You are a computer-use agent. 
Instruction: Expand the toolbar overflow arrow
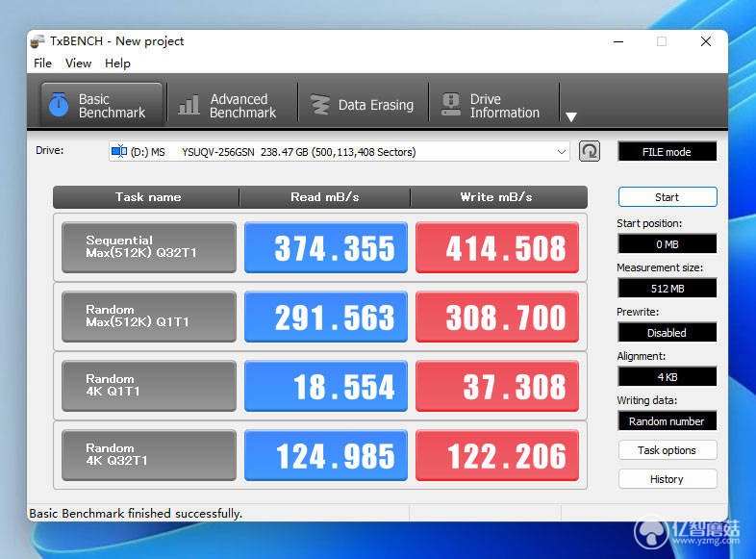[x=571, y=116]
